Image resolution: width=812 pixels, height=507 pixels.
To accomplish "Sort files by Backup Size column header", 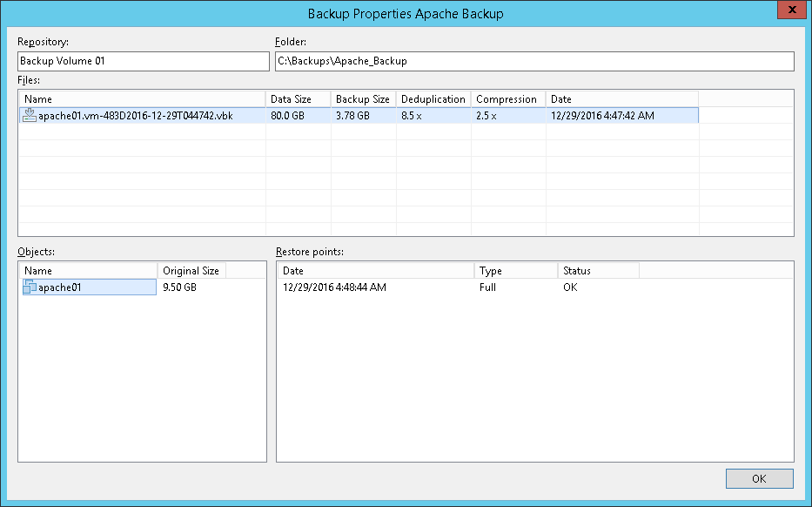I will pos(363,99).
